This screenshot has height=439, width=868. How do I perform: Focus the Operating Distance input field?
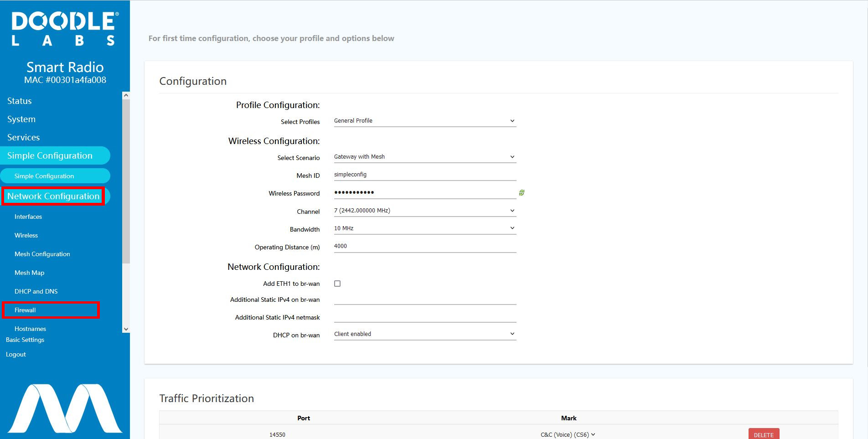424,246
